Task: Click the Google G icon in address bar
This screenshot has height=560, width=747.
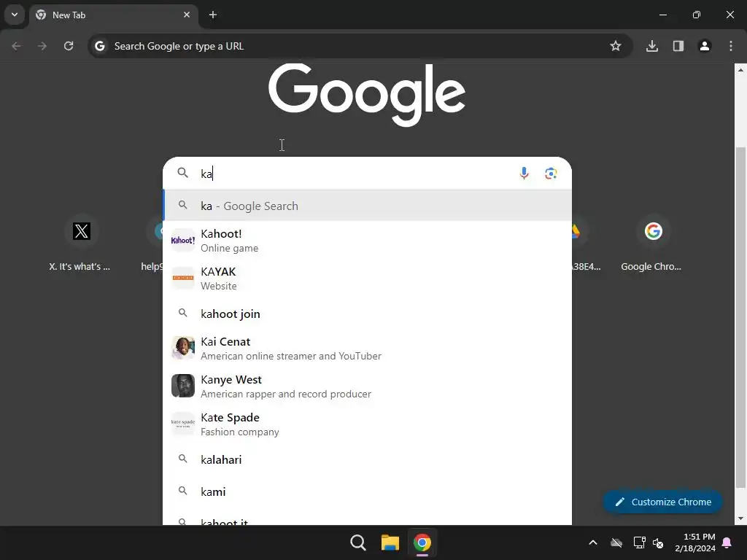Action: [99, 46]
